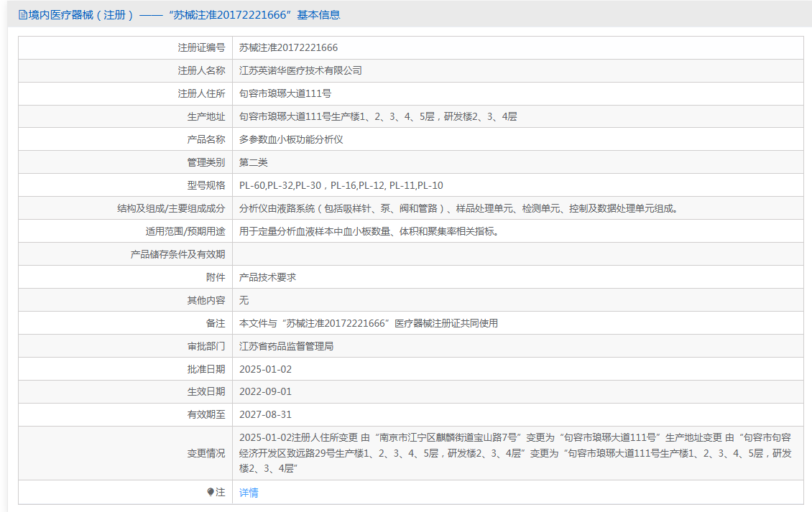812x512 pixels.
Task: Click the 附件 label
Action: tap(216, 277)
